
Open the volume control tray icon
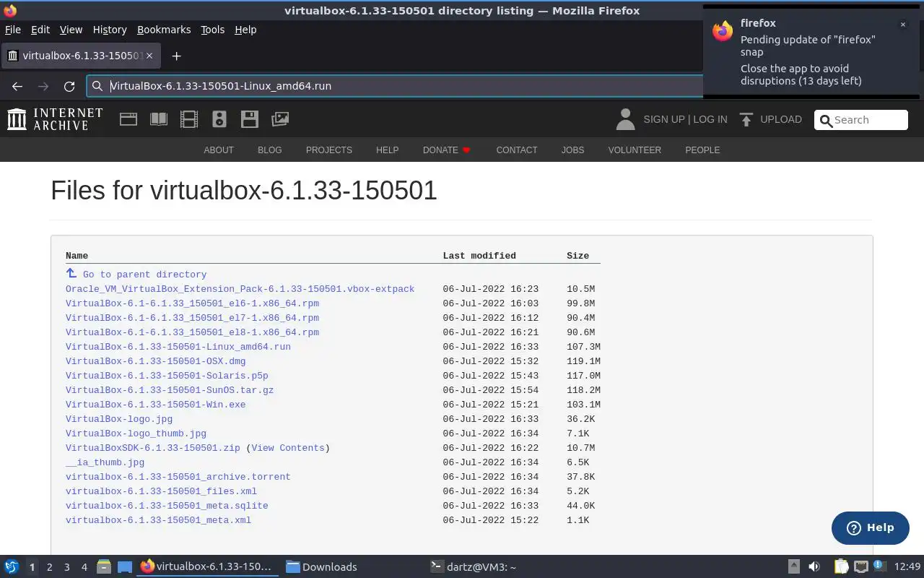click(x=814, y=567)
